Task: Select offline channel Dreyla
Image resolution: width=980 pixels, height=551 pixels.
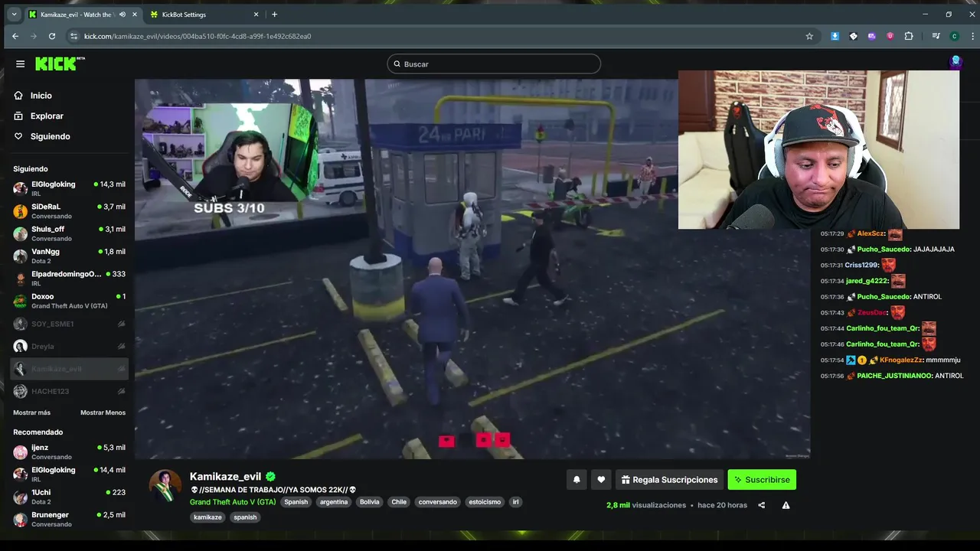Action: (x=69, y=346)
